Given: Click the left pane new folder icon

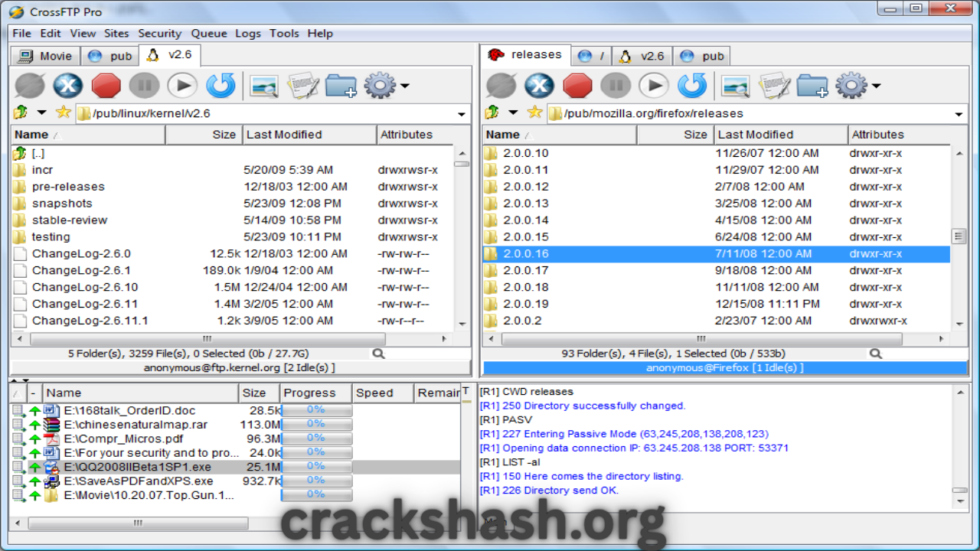Looking at the screenshot, I should (x=341, y=86).
